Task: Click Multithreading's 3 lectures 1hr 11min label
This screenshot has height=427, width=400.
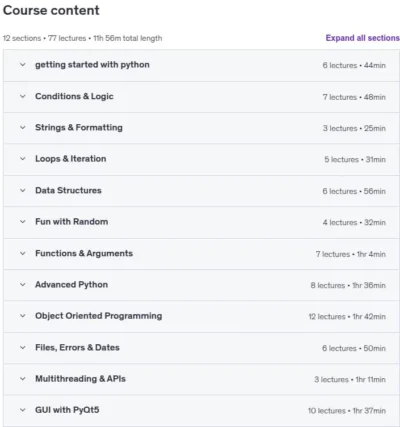Action: 350,379
